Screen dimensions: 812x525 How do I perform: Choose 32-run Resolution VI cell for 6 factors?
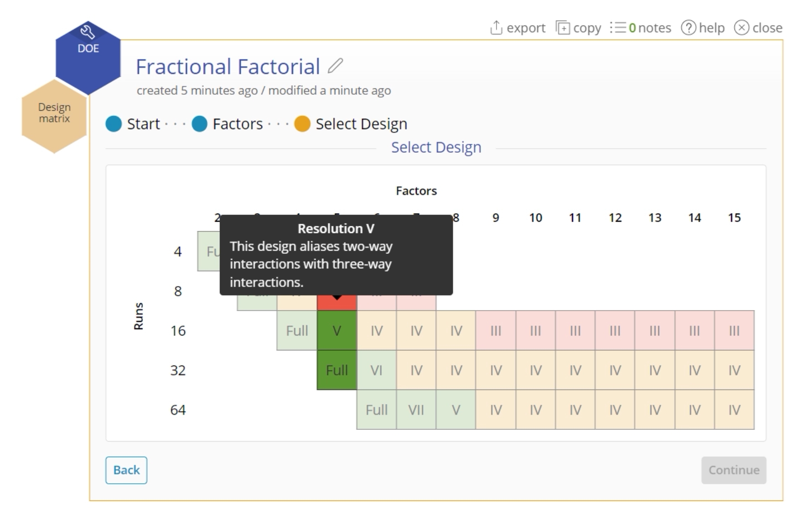(x=376, y=370)
